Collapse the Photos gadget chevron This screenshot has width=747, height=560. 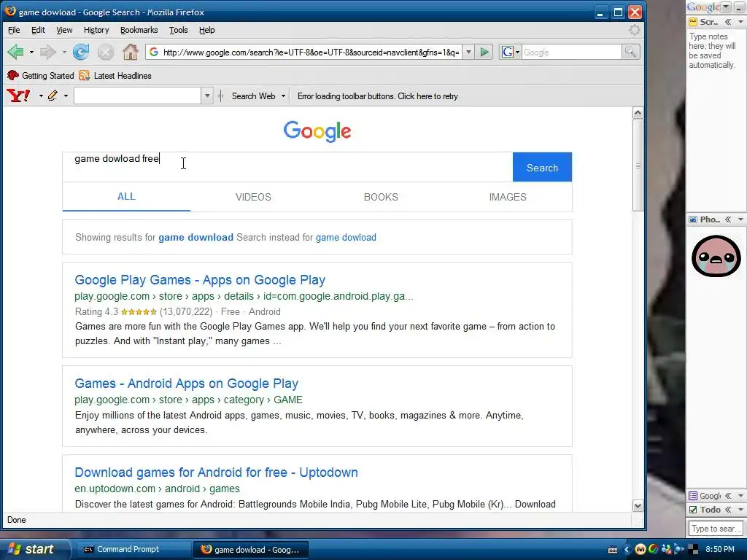pyautogui.click(x=728, y=219)
